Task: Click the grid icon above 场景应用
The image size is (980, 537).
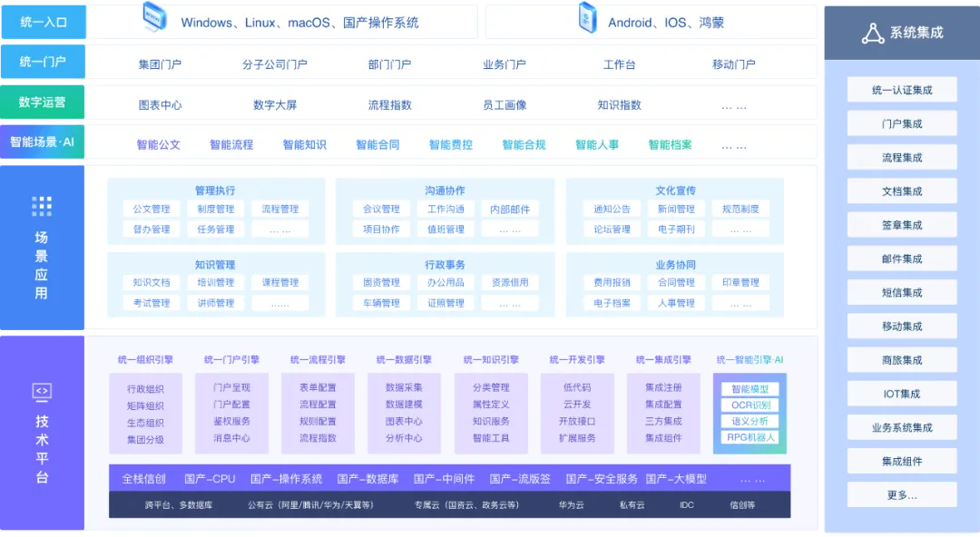Action: tap(42, 206)
